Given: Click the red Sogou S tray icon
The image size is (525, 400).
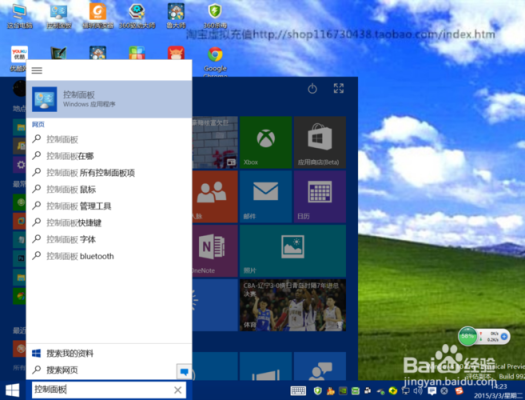Looking at the screenshot, I should click(459, 391).
